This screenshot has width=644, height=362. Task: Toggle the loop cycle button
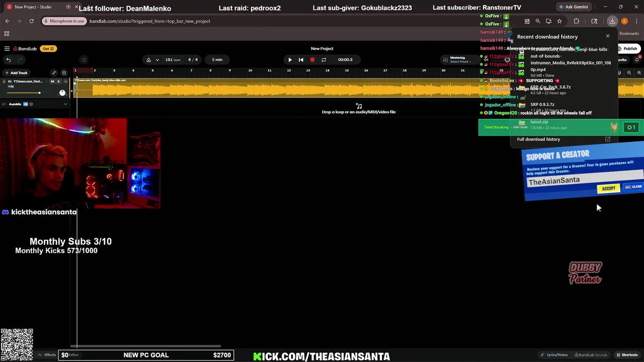pos(324,60)
